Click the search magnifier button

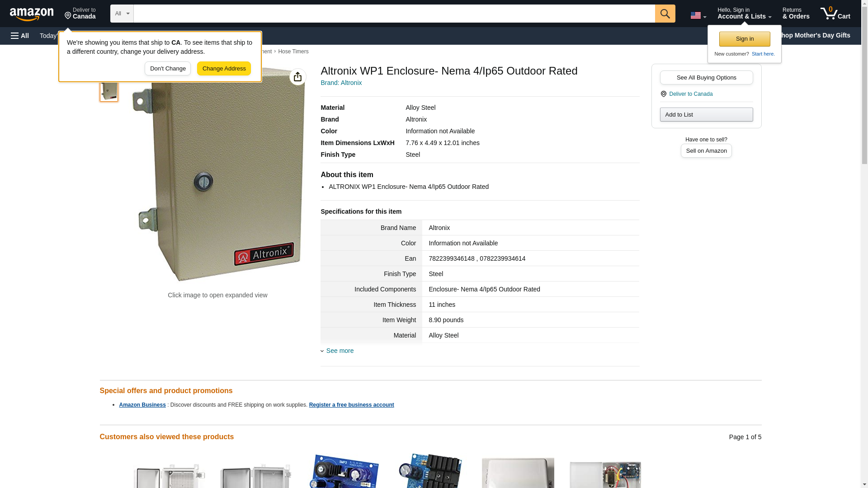(665, 14)
